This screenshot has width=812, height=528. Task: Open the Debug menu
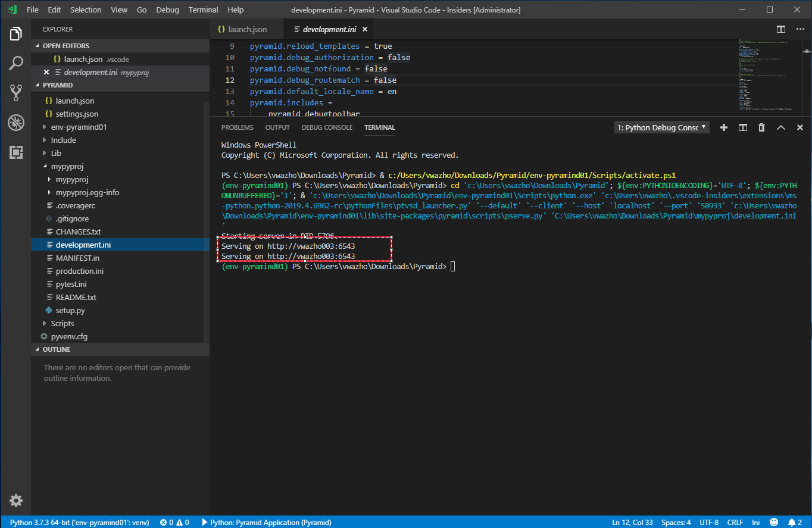point(167,10)
